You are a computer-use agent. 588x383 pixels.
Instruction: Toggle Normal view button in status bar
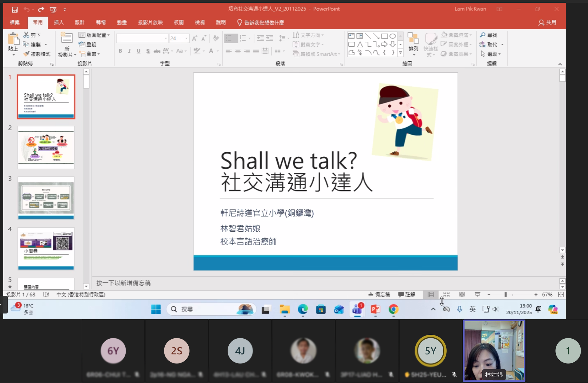point(431,294)
